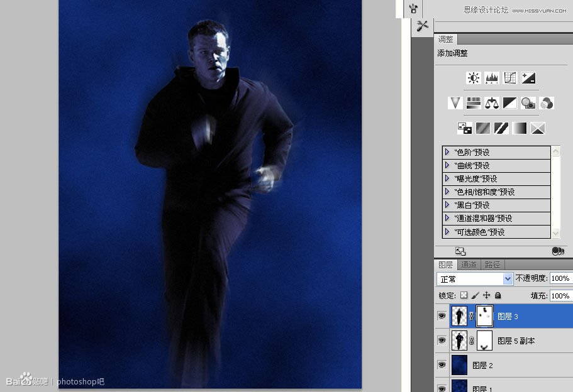573x392 pixels.
Task: Hide the 图层 2 layer
Action: (442, 365)
